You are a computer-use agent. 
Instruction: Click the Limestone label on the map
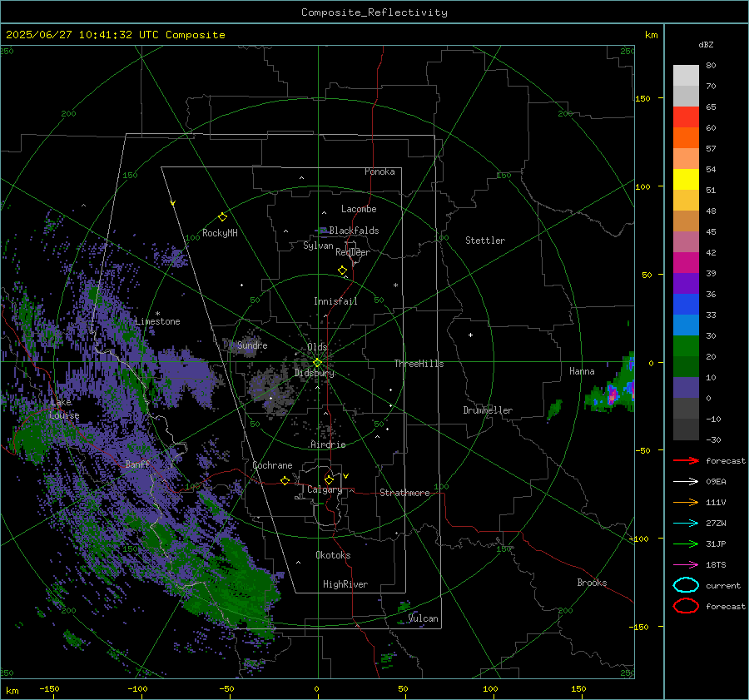tap(157, 321)
